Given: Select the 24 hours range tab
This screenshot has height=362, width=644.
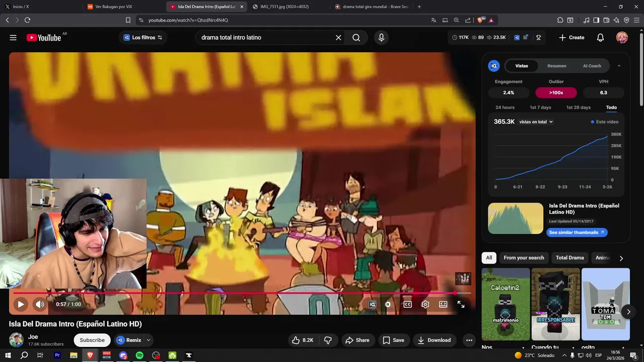Looking at the screenshot, I should point(505,108).
